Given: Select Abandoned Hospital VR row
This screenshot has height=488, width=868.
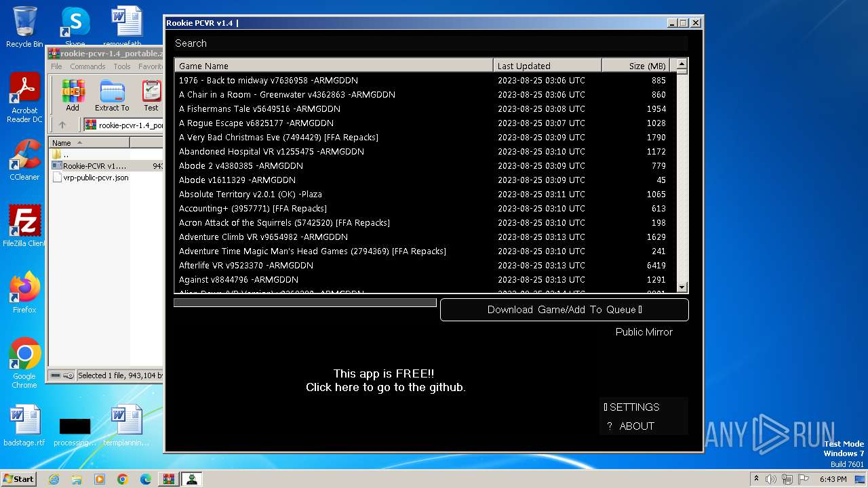Looking at the screenshot, I should coord(425,151).
